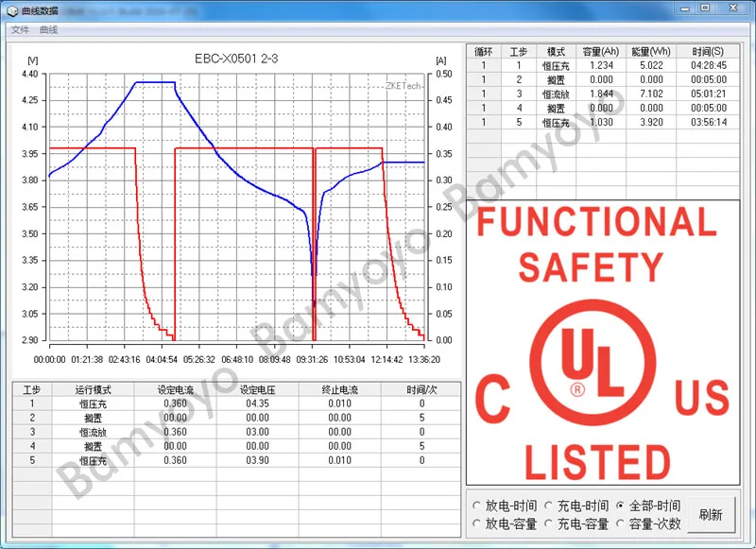Select the 充电-时间 radio option

[576, 506]
